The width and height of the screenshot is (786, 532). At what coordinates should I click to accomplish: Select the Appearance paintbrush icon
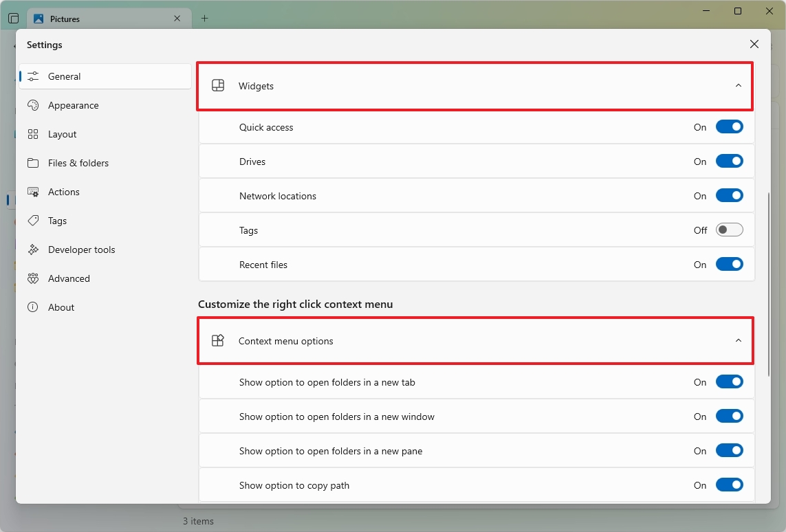[x=33, y=105]
